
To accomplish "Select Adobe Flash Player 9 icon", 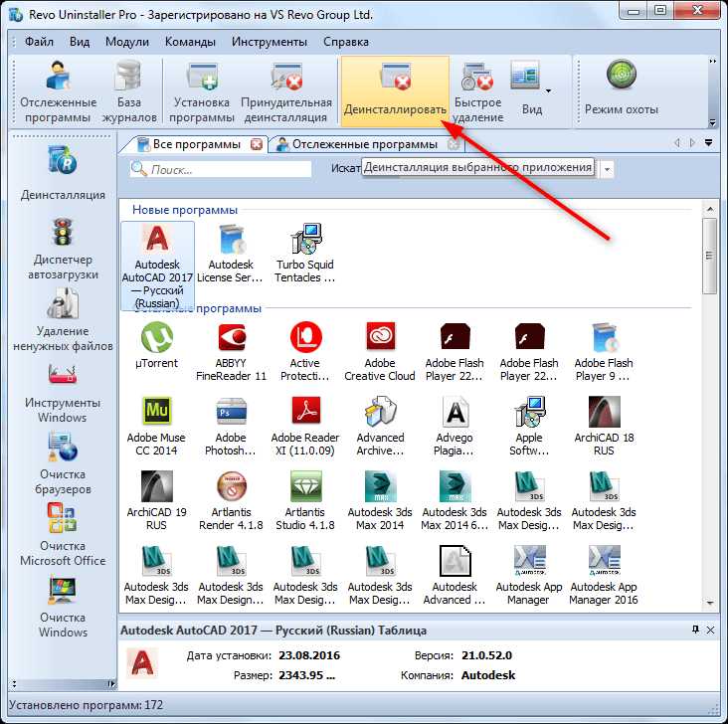I will tap(604, 351).
